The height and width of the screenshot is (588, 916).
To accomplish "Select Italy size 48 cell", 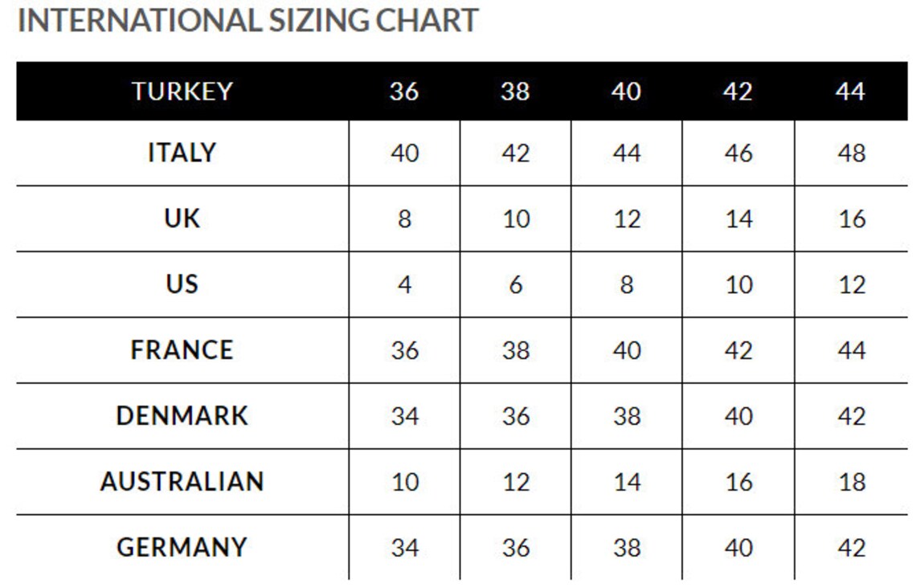I will pyautogui.click(x=851, y=153).
